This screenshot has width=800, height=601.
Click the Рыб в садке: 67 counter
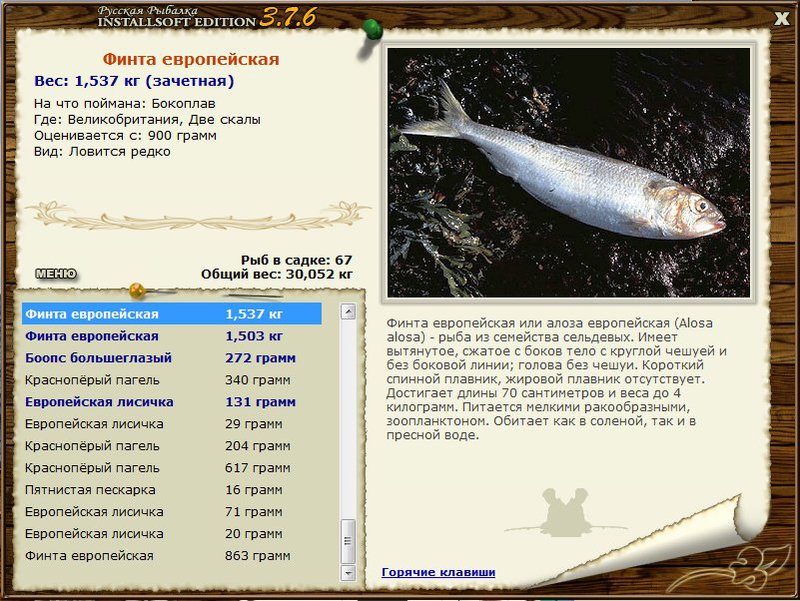[296, 260]
